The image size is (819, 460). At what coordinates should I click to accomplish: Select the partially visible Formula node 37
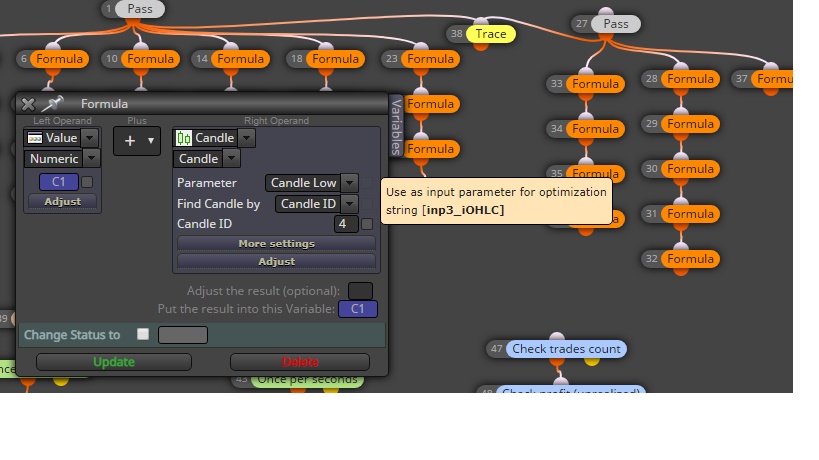[x=773, y=79]
